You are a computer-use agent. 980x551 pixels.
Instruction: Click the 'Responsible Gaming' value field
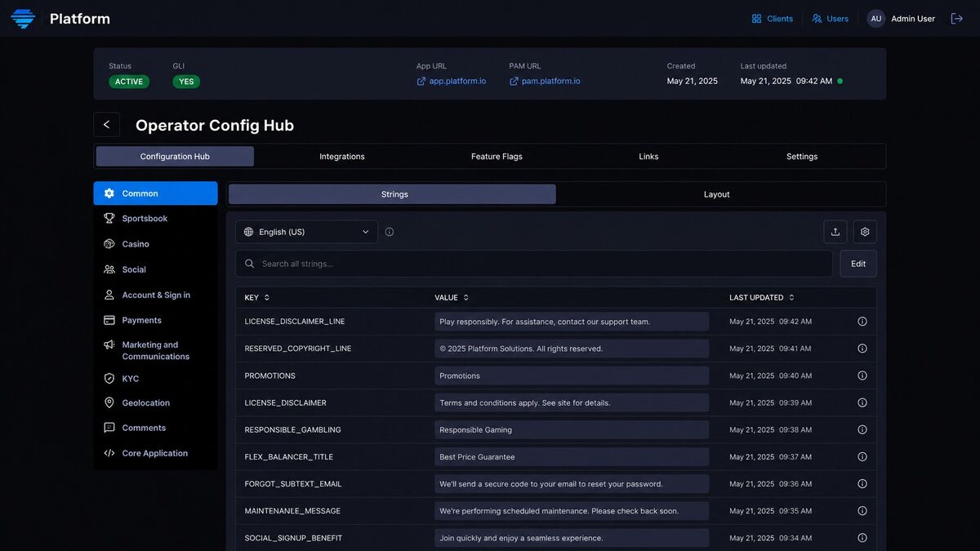tap(572, 429)
